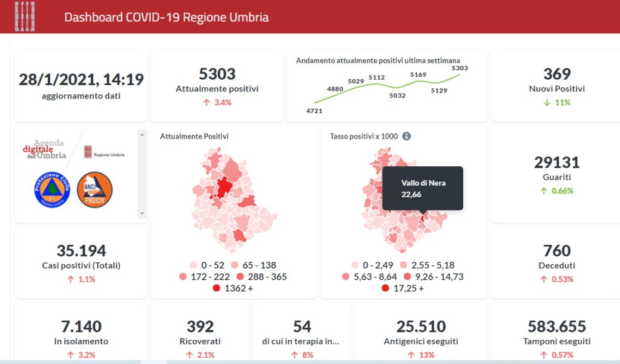
Task: Click the darkest red area on the Attualmente Positivi map
Action: (x=223, y=187)
